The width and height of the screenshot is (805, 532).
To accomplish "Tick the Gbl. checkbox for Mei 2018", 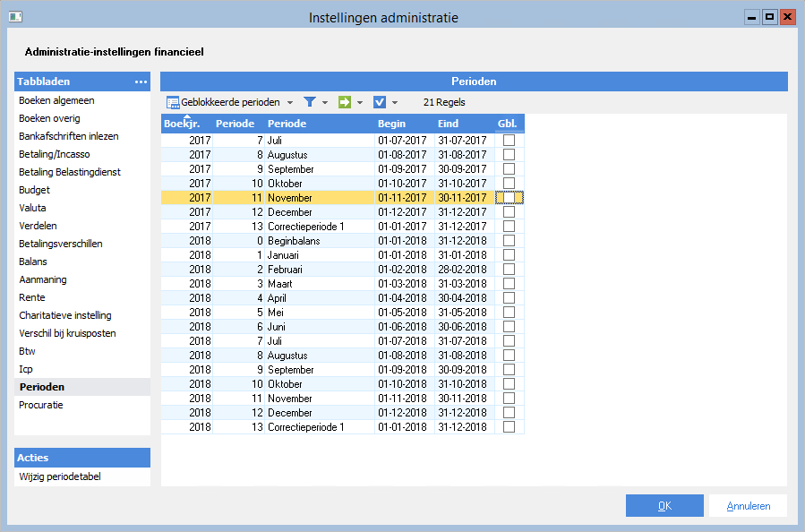I will click(x=509, y=313).
